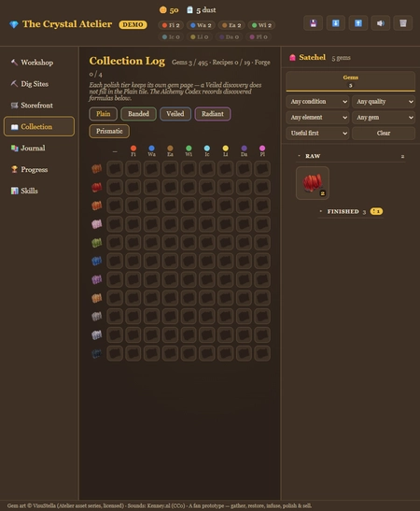
Task: Click green gem row's Wi column slot
Action: point(189,243)
